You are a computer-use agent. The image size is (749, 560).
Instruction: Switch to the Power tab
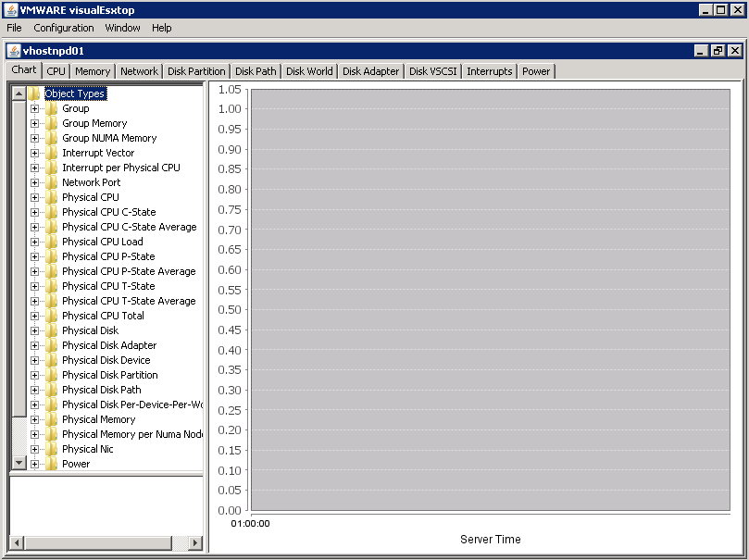[536, 71]
